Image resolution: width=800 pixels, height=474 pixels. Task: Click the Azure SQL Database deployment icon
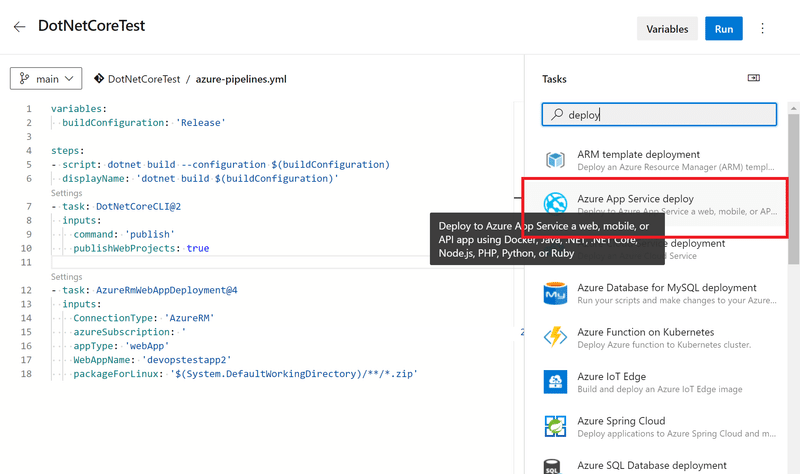click(555, 467)
